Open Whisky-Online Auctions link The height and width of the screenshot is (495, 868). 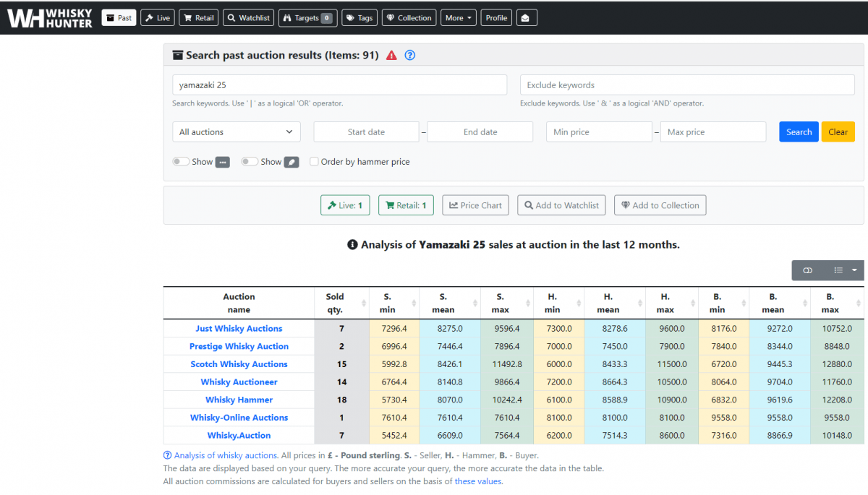(239, 418)
